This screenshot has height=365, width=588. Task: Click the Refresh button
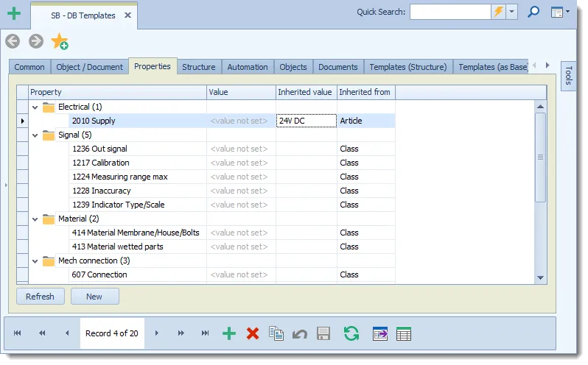tap(41, 297)
